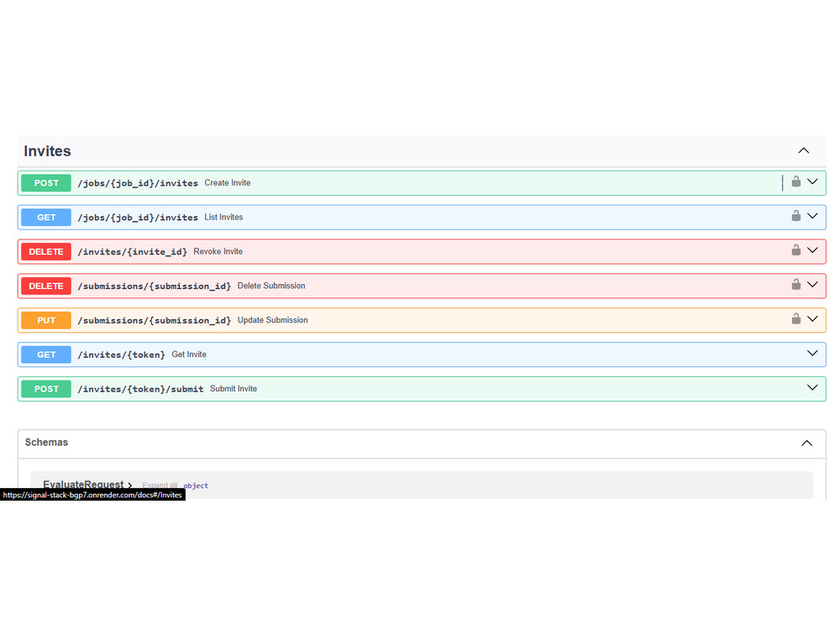Collapse the Schemas section chevron

click(806, 443)
